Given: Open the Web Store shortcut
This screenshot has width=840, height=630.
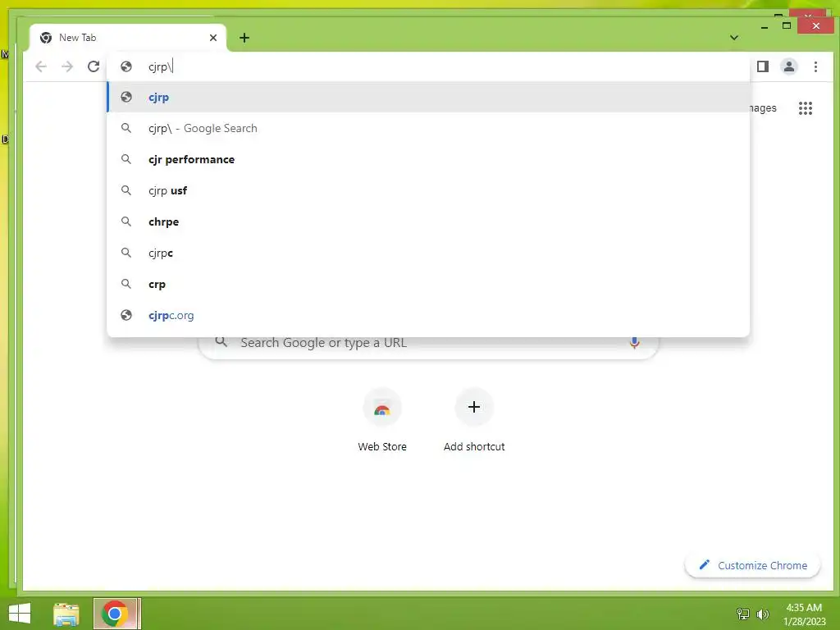Looking at the screenshot, I should tap(382, 422).
